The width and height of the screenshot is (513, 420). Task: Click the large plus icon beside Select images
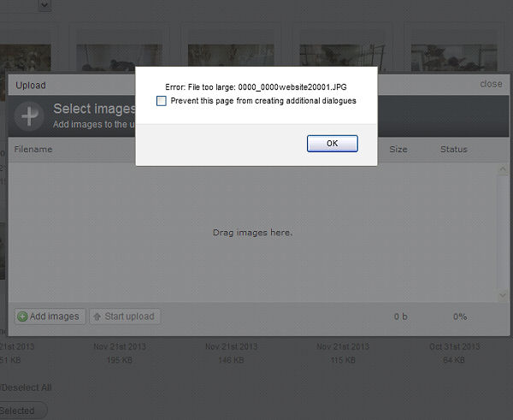[29, 116]
